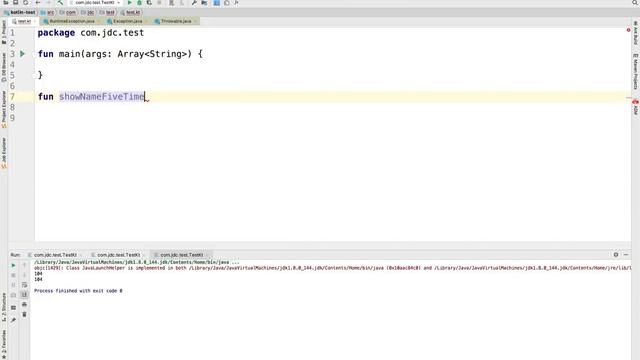Click up arrow icon in Run panel
Image resolution: width=640 pixels, height=360 pixels.
click(x=24, y=265)
